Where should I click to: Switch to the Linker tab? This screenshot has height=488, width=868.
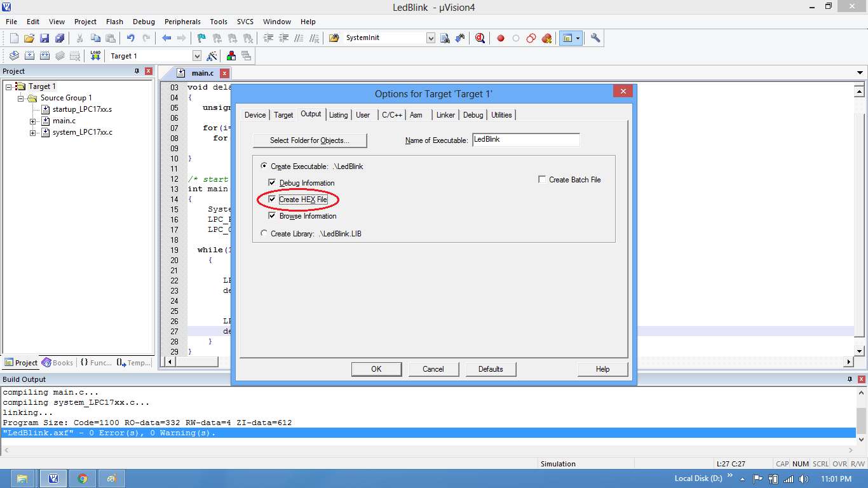click(x=445, y=115)
